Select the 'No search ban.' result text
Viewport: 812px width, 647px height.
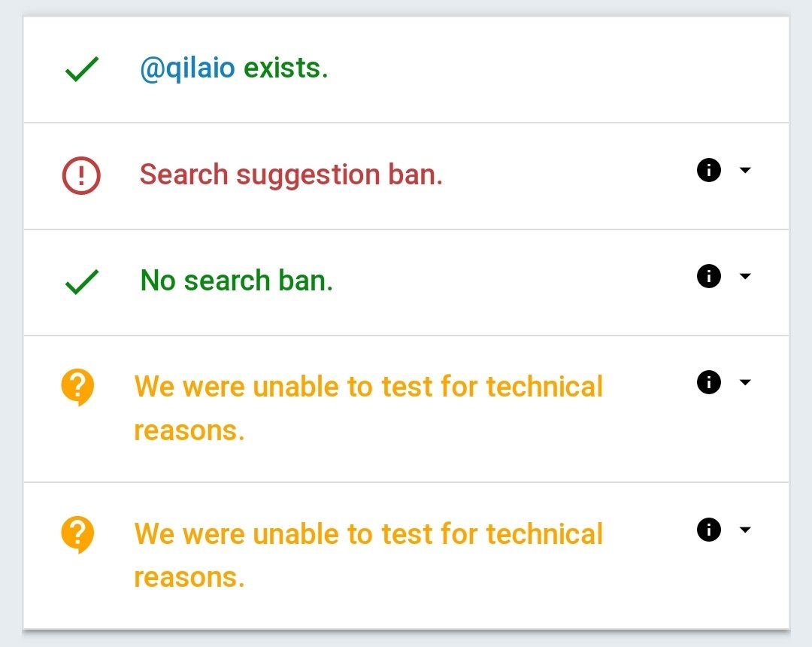pyautogui.click(x=236, y=281)
